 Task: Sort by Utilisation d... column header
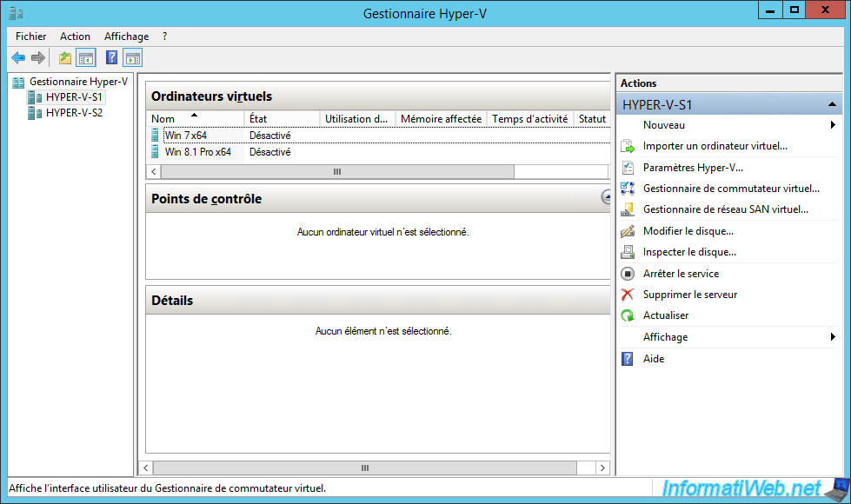coord(357,119)
